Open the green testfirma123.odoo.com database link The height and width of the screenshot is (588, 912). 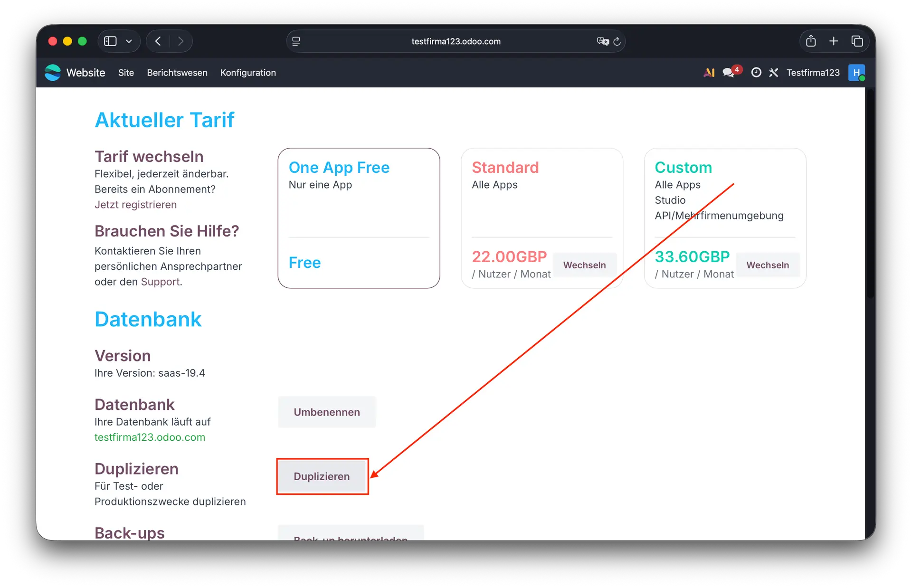(x=150, y=437)
